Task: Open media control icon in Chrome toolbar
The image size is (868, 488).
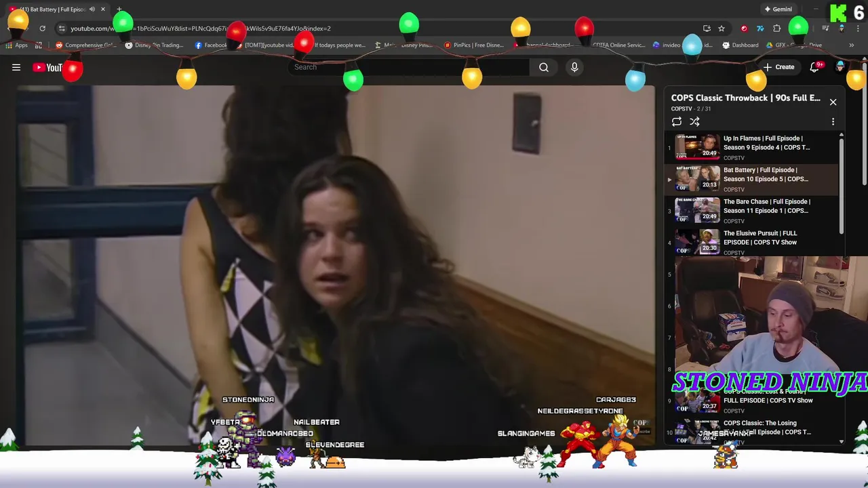Action: click(x=825, y=28)
